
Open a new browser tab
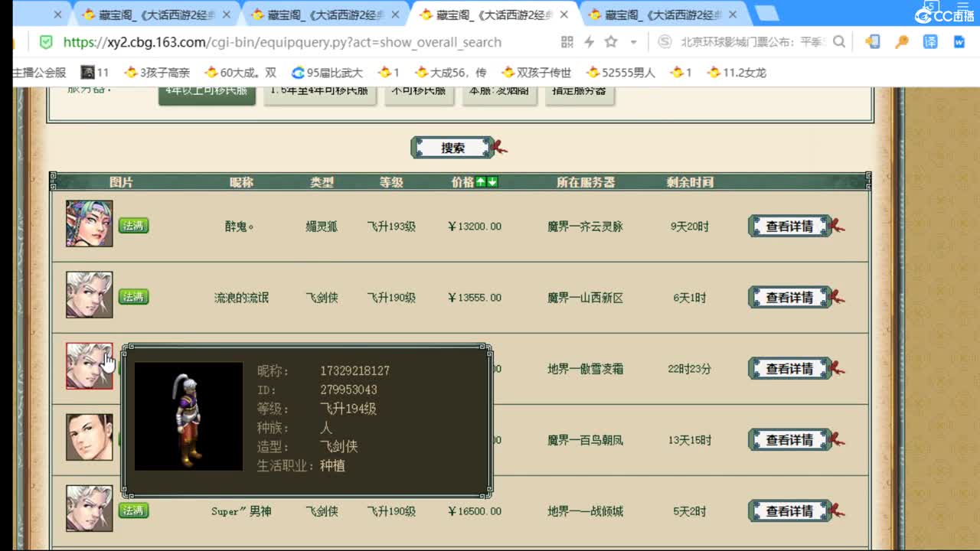point(766,13)
